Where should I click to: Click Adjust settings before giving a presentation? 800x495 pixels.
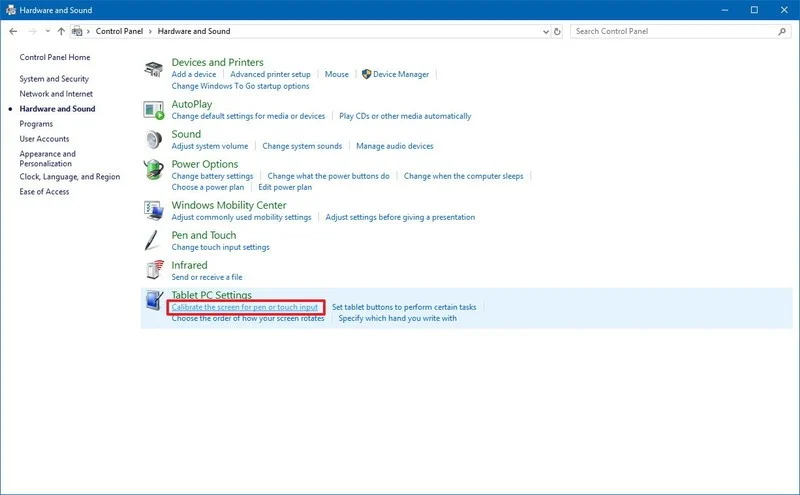[x=400, y=217]
